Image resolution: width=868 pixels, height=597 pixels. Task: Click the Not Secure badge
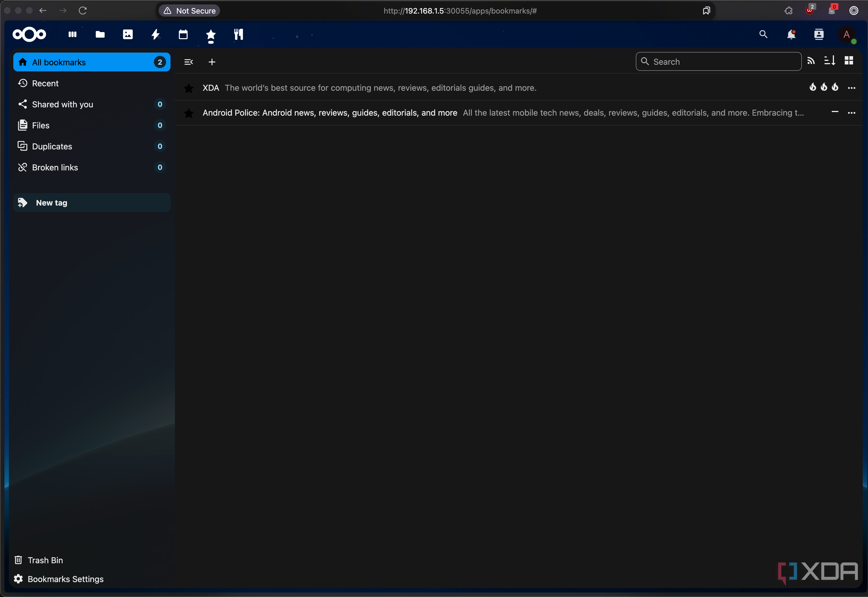tap(189, 11)
